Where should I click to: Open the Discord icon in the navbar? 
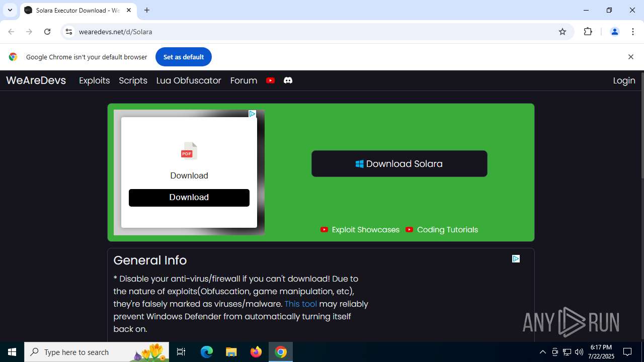[288, 80]
